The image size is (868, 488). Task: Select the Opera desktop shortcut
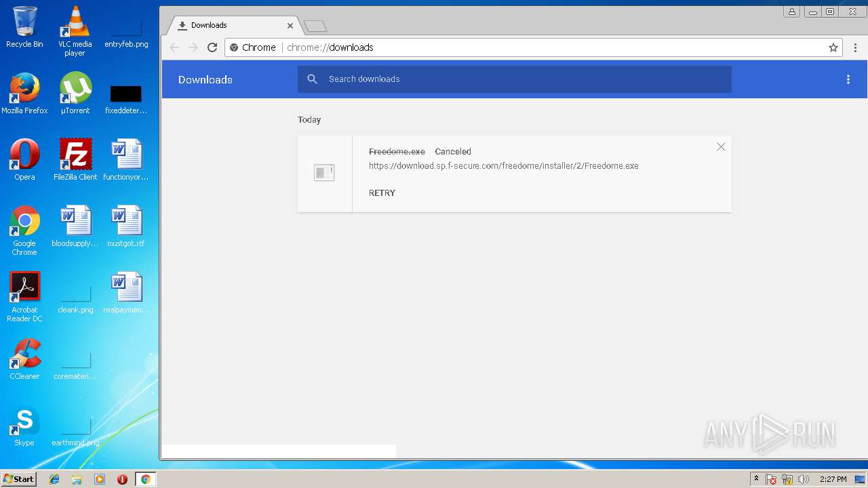[x=24, y=160]
